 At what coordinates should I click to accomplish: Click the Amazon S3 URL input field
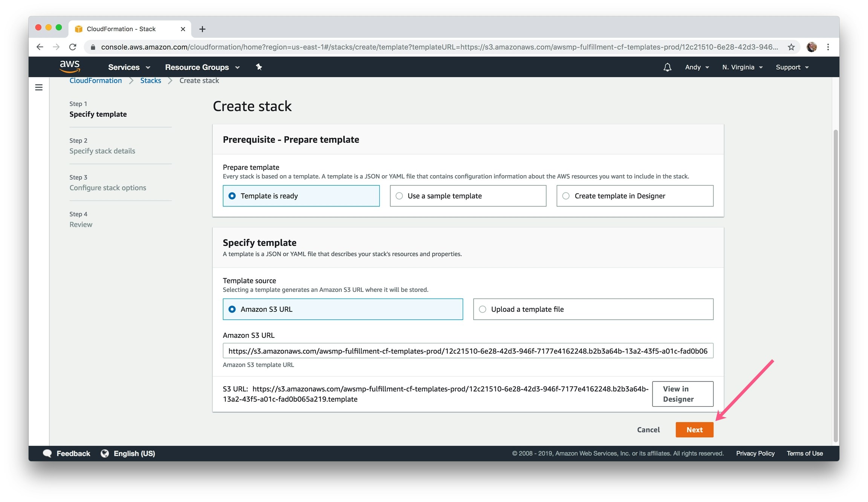click(x=468, y=351)
